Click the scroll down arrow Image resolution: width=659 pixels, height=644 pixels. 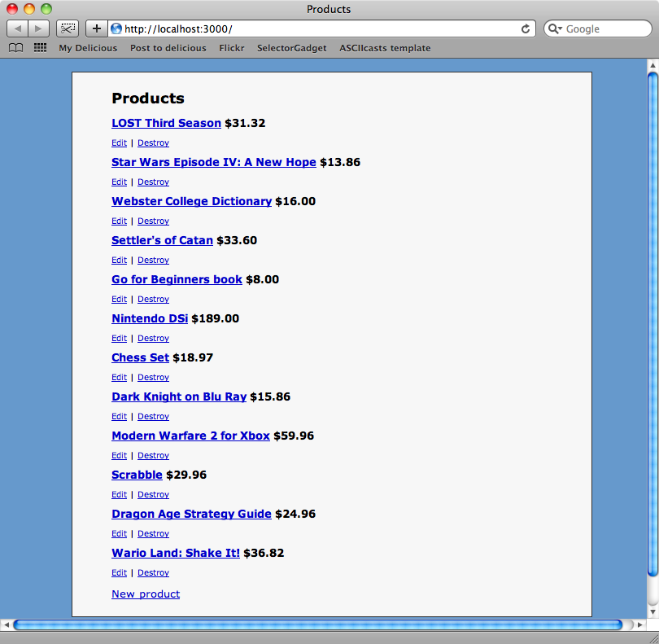pos(652,612)
